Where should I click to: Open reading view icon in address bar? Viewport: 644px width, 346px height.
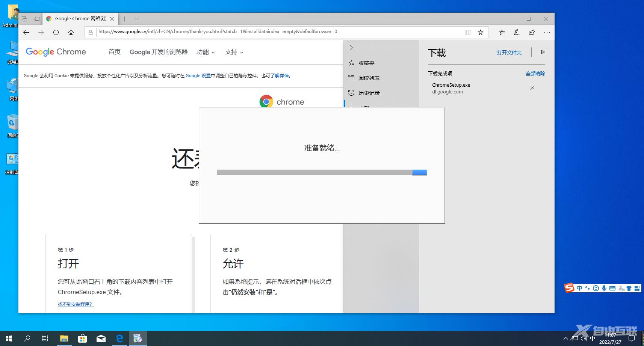tap(468, 33)
